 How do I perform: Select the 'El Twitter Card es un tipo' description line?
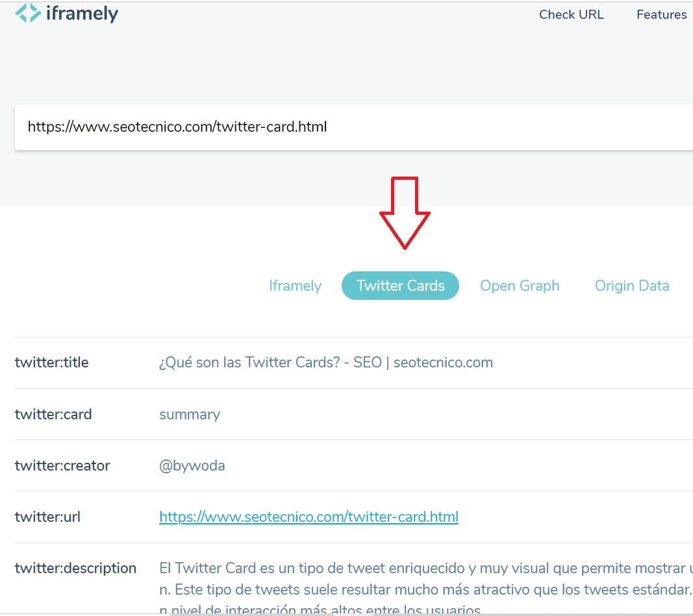coord(426,569)
